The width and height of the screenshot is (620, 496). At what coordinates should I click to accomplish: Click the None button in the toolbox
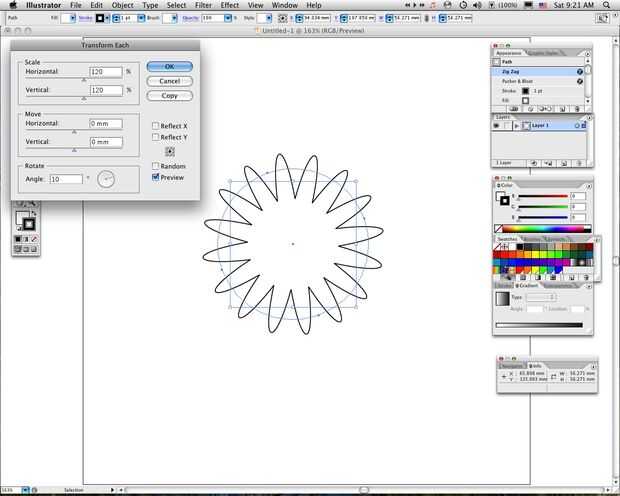pos(34,239)
